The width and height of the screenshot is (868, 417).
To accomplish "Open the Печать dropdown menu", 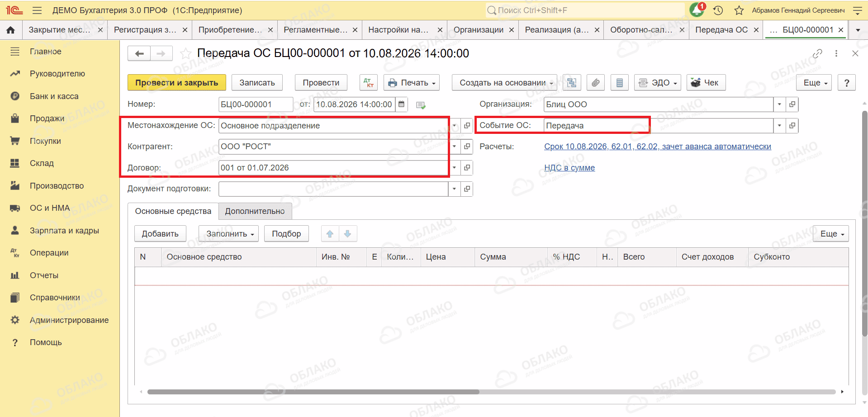I will pyautogui.click(x=412, y=83).
